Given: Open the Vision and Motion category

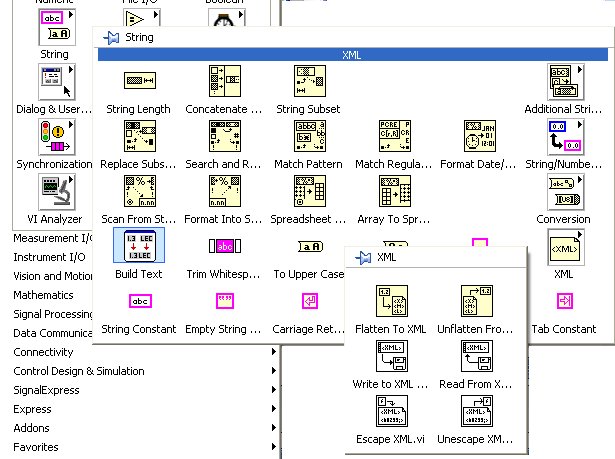Looking at the screenshot, I should click(x=52, y=276).
